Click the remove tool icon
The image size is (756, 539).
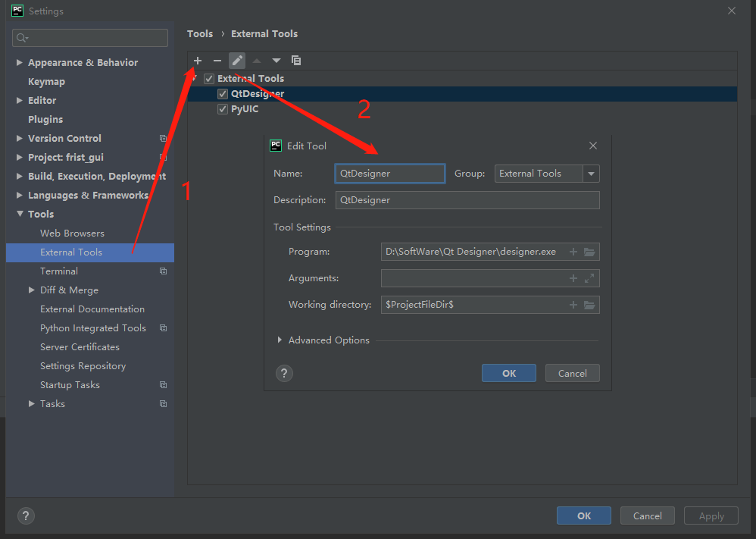click(x=217, y=61)
